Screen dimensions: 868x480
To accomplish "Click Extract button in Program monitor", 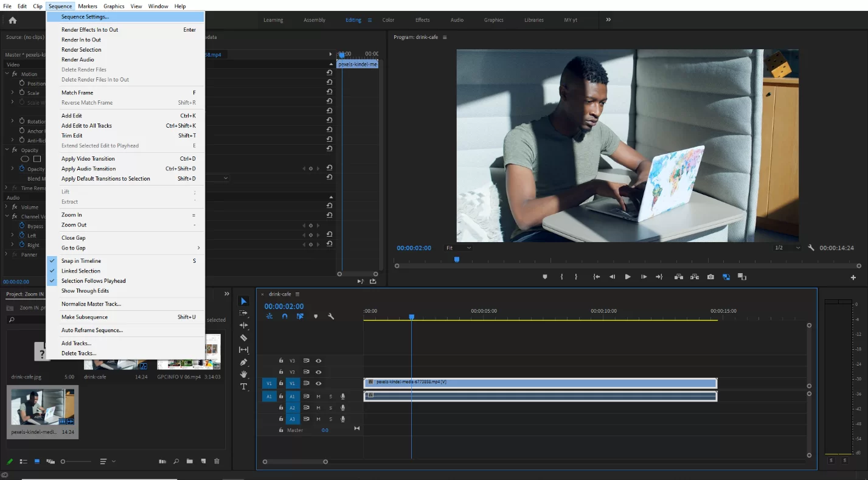I will tap(695, 277).
